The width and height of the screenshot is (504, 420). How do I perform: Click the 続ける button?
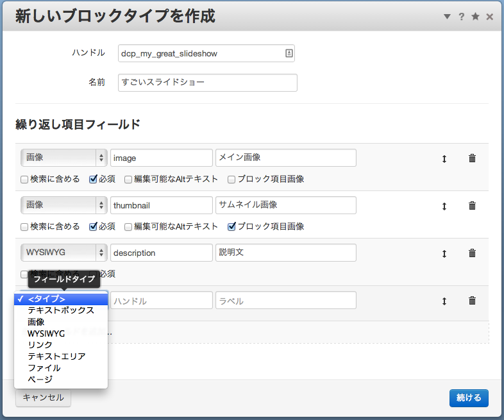point(469,398)
